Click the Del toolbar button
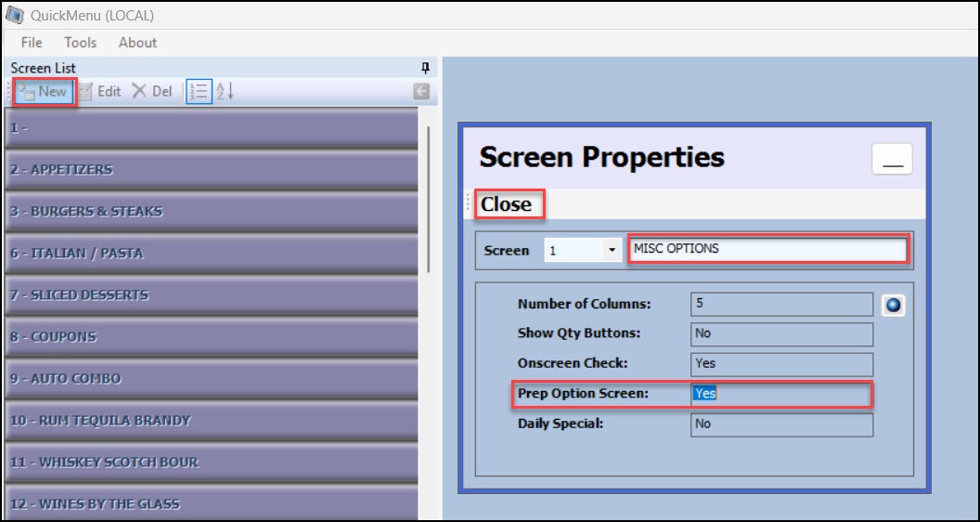Viewport: 980px width, 522px height. coord(152,91)
